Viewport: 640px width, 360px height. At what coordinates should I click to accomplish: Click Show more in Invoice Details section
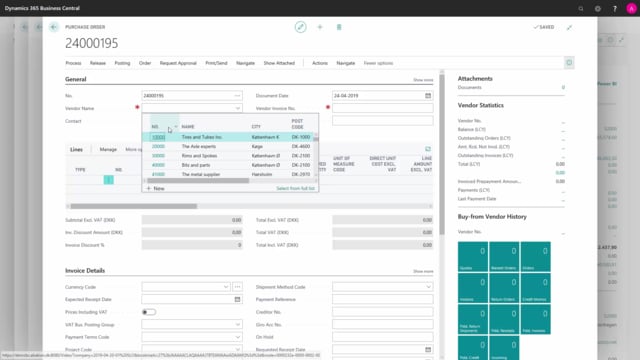point(423,271)
